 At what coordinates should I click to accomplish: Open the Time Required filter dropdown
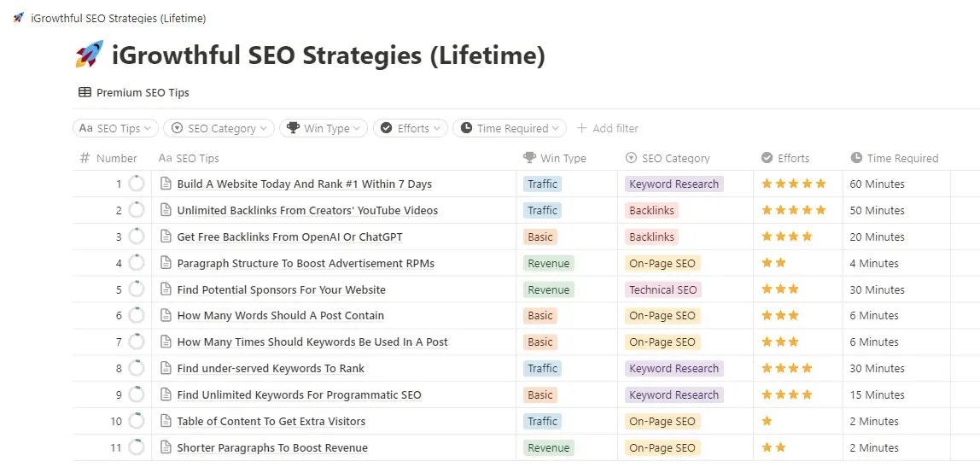click(510, 128)
